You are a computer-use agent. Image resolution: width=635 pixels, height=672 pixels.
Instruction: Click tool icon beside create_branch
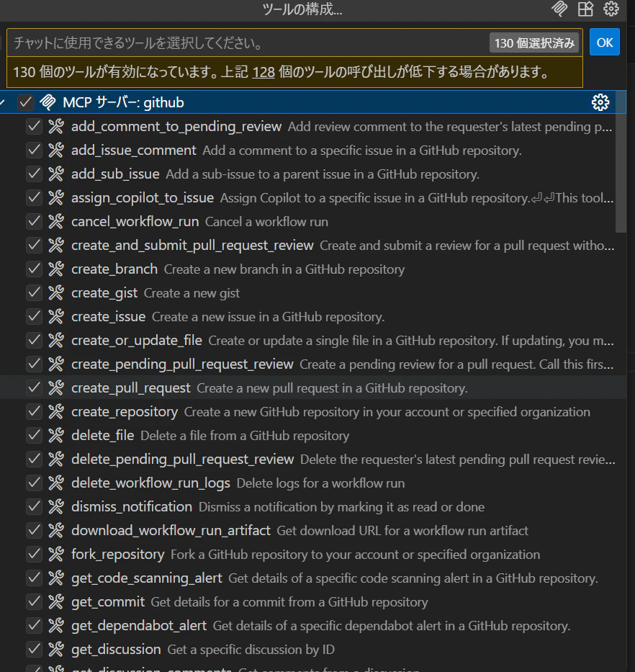click(56, 269)
